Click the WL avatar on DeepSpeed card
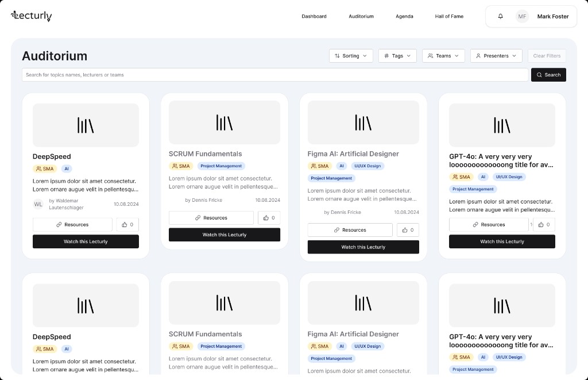This screenshot has height=380, width=588. point(38,204)
